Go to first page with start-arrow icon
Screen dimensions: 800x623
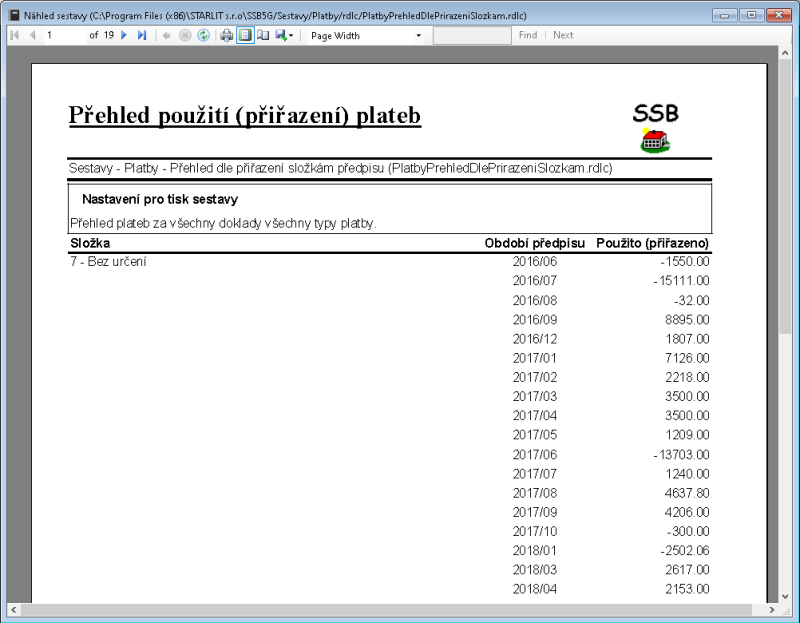click(x=13, y=35)
